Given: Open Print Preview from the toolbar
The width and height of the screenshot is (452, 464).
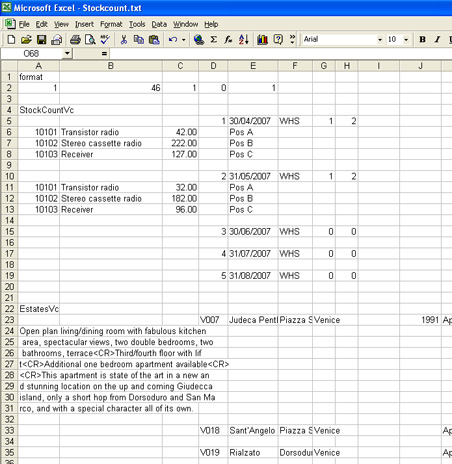Looking at the screenshot, I should point(90,40).
